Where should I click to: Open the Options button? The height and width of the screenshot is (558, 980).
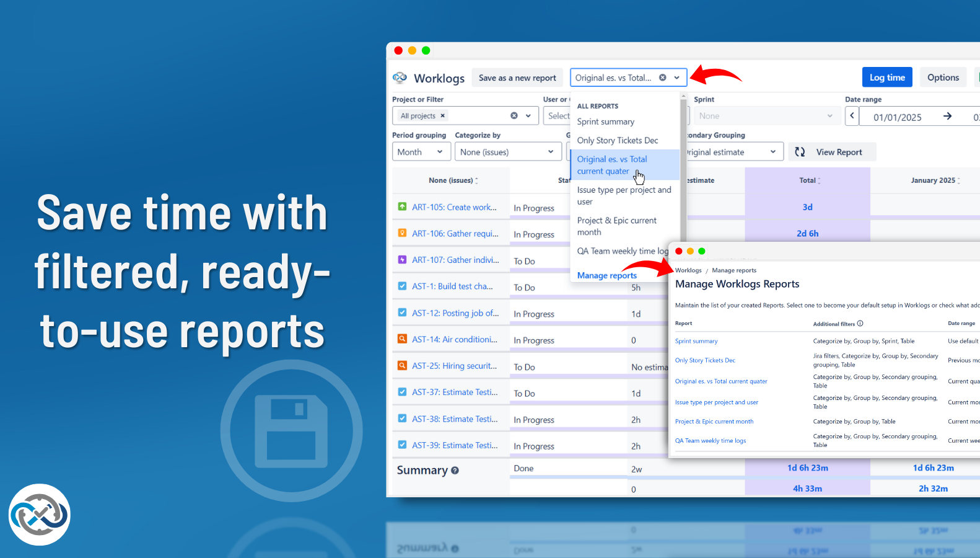click(x=943, y=77)
